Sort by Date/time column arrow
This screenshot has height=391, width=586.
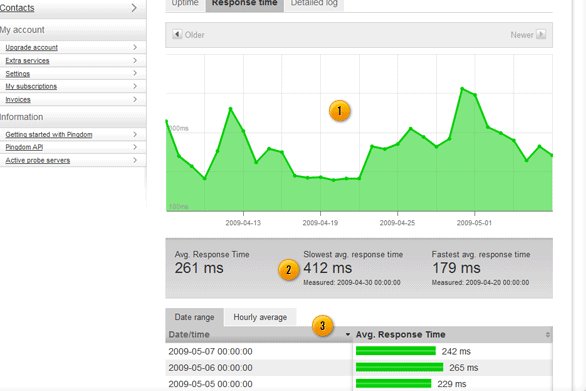pos(348,335)
